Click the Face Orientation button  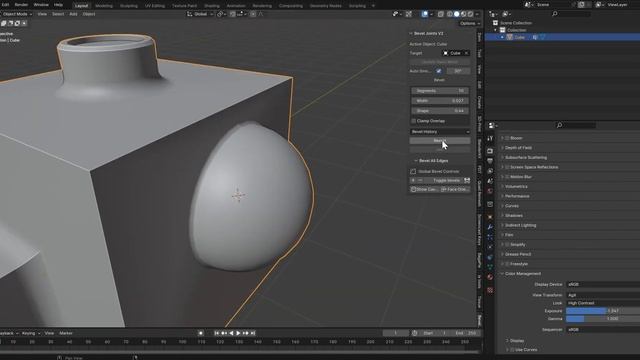[455, 189]
